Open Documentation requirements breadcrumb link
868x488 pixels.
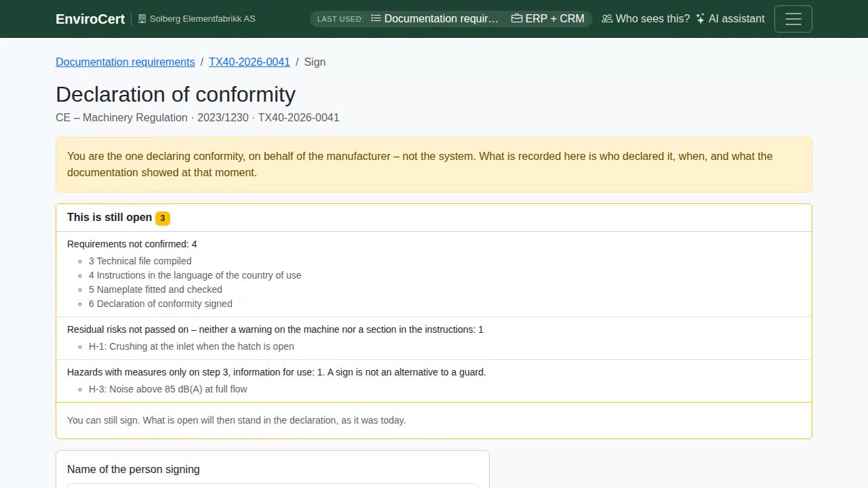125,62
